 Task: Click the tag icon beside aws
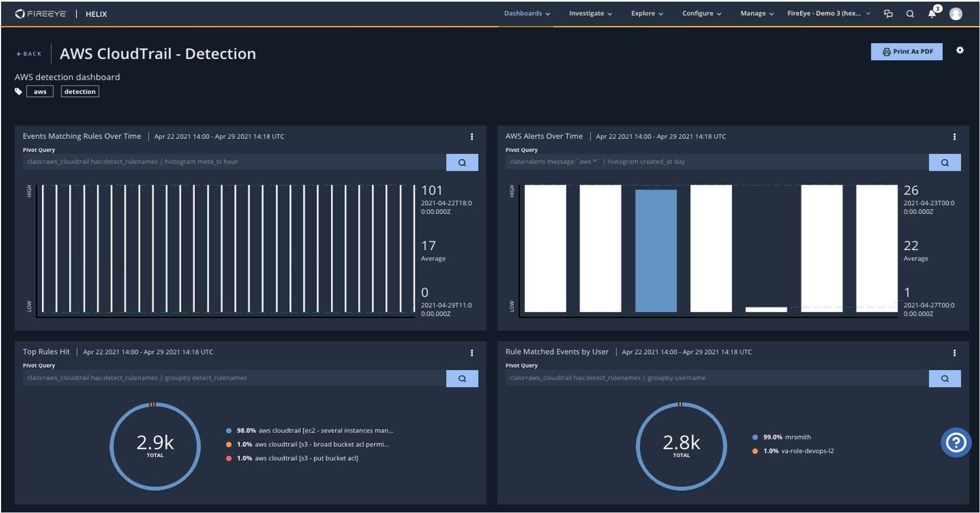click(18, 91)
